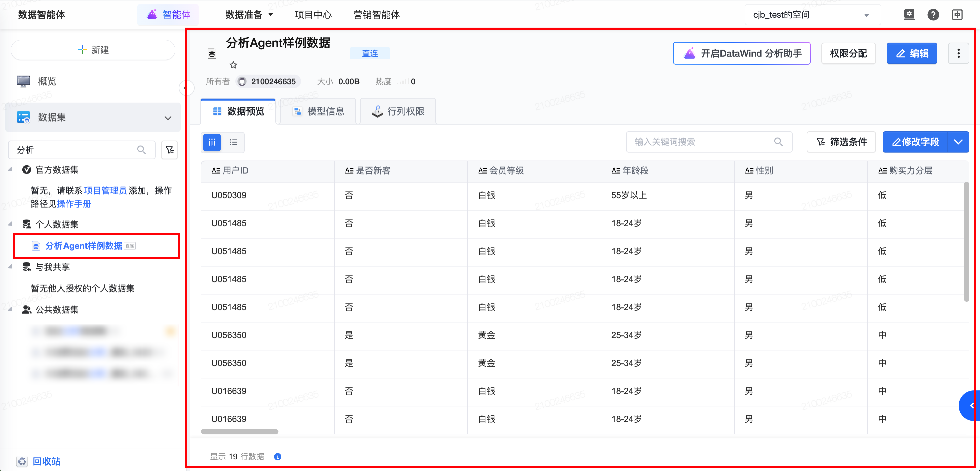Open 回收站 link
The height and width of the screenshot is (471, 980).
[46, 461]
